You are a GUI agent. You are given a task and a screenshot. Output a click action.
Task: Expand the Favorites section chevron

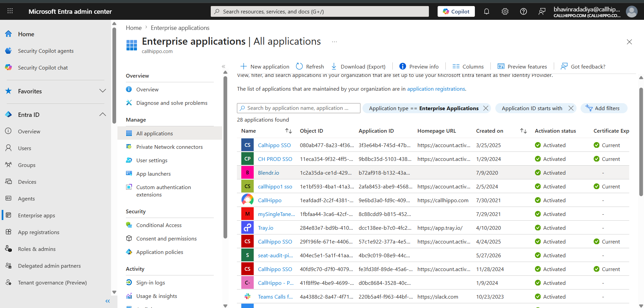point(103,91)
